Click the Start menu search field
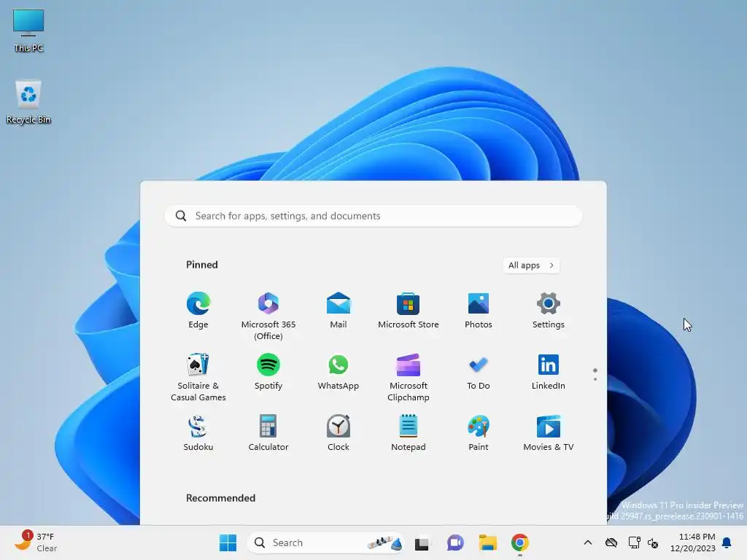 click(373, 216)
